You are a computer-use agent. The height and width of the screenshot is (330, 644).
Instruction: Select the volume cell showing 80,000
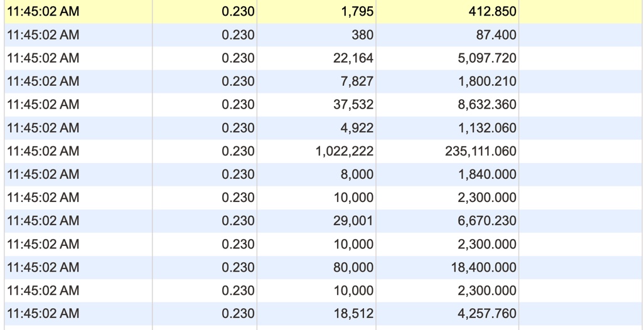(353, 267)
